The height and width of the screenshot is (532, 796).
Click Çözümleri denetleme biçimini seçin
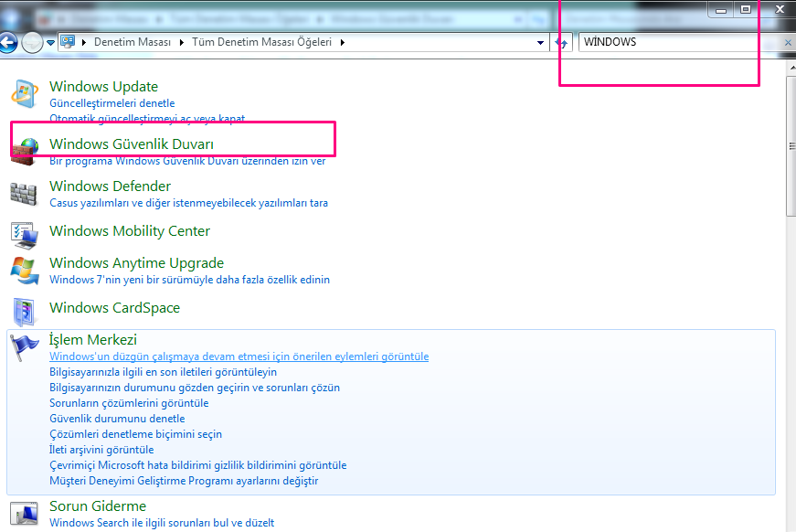coord(135,434)
